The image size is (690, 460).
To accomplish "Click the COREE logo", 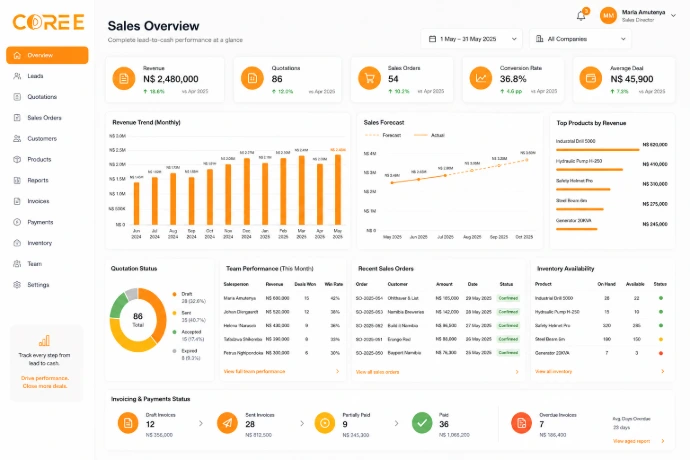I will (x=48, y=22).
